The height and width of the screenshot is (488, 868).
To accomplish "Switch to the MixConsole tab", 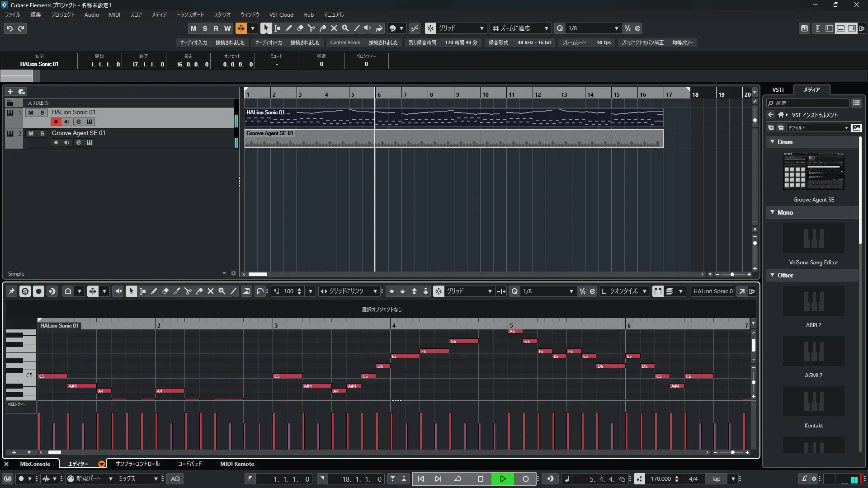I will (x=35, y=464).
